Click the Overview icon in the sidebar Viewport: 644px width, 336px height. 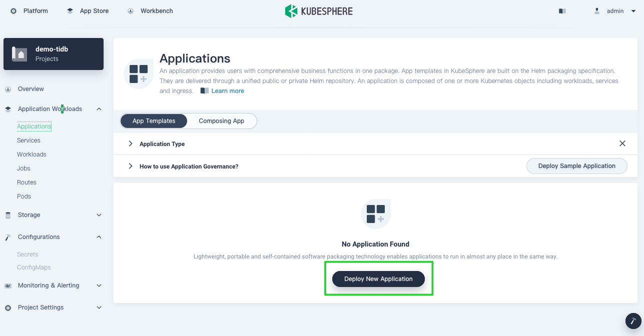[x=8, y=88]
